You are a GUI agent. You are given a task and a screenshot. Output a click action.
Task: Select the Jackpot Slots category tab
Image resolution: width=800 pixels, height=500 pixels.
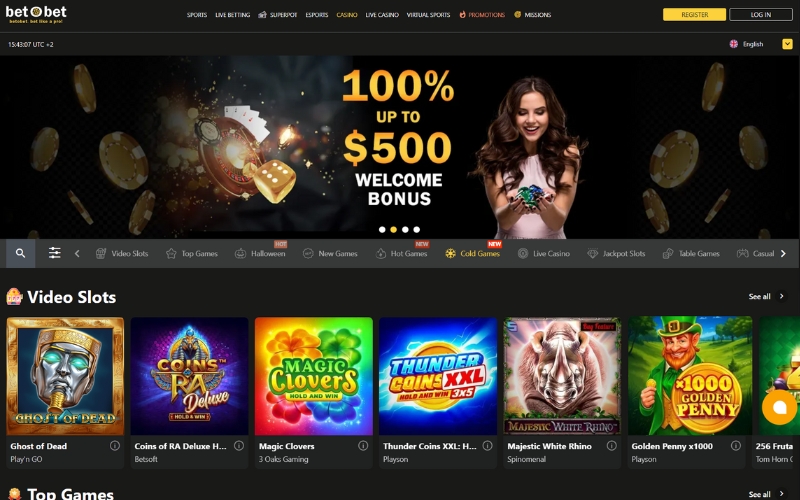point(616,254)
